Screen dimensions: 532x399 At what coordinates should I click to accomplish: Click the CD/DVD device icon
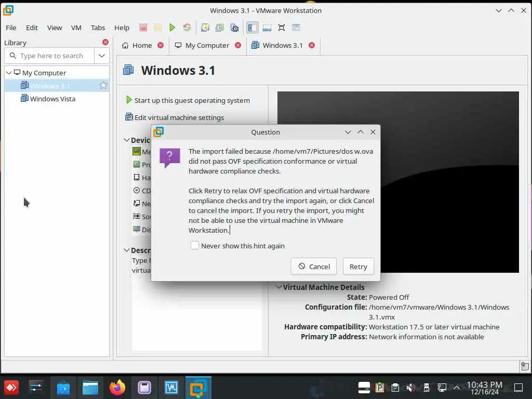tap(137, 190)
